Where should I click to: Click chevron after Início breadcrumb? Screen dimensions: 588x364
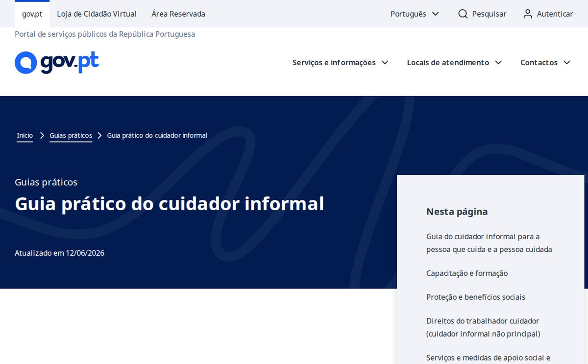(42, 135)
